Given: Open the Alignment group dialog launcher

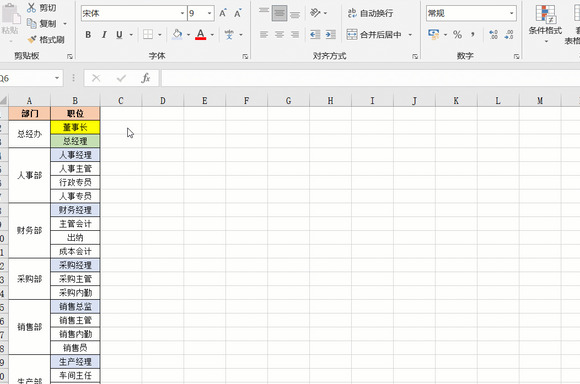Looking at the screenshot, I should [415, 56].
